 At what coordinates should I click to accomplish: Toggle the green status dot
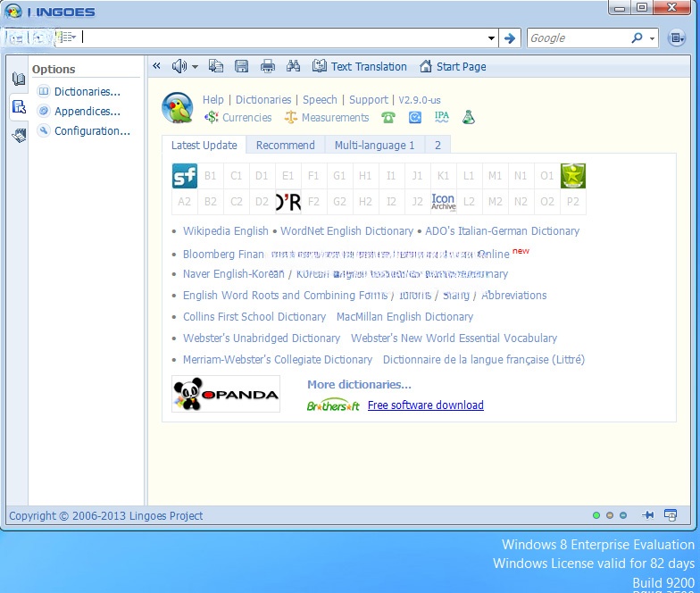click(596, 515)
